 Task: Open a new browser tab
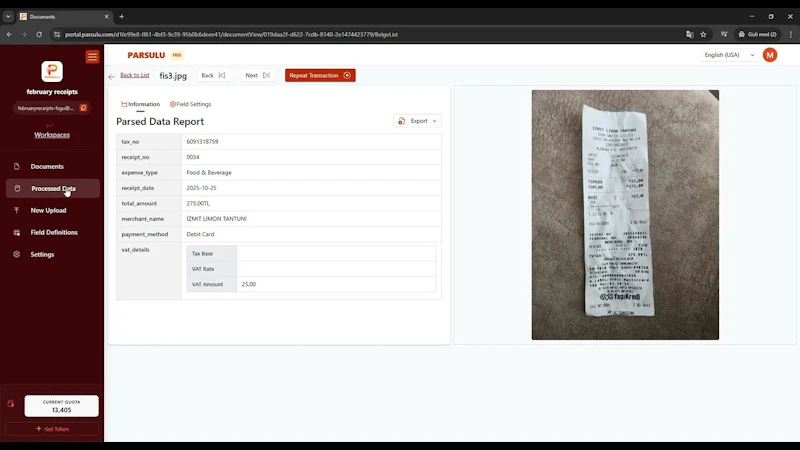point(121,16)
